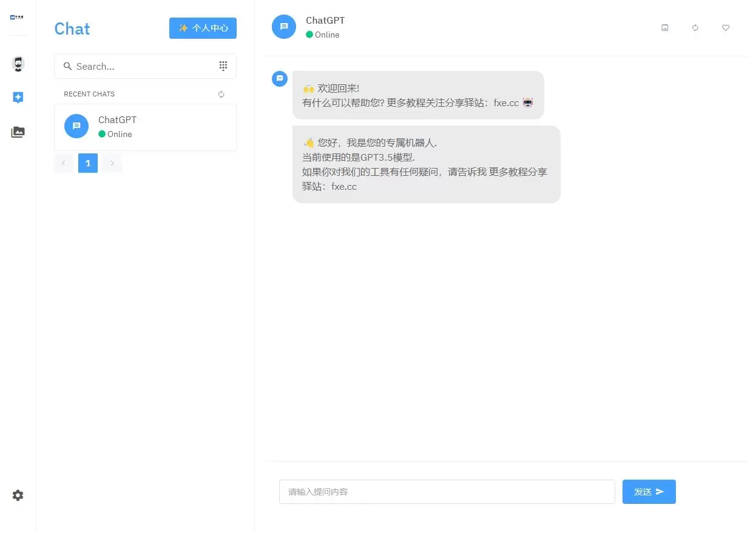Image resolution: width=756 pixels, height=533 pixels.
Task: Focus the 请输入提问内容 message input
Action: [x=447, y=492]
